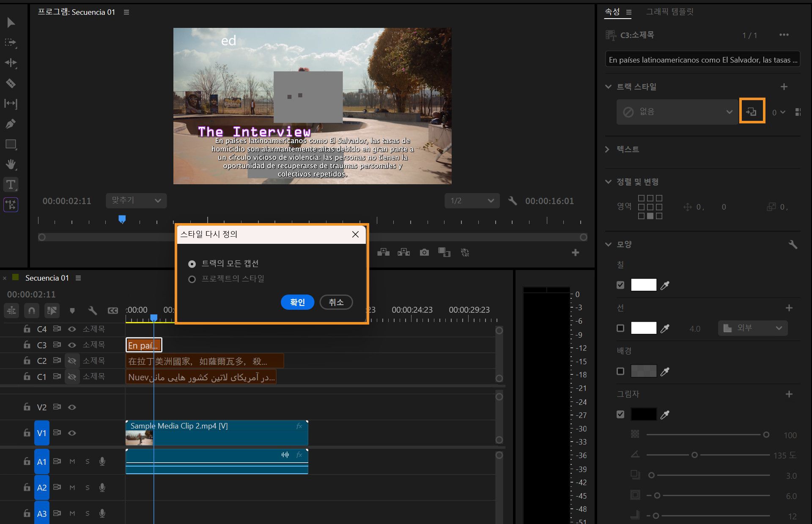Expand the 텍스트 section

click(x=608, y=149)
